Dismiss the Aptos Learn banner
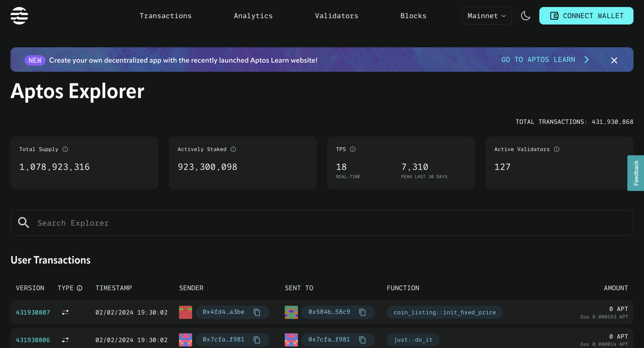Screen dimensions: 644x348 point(614,60)
